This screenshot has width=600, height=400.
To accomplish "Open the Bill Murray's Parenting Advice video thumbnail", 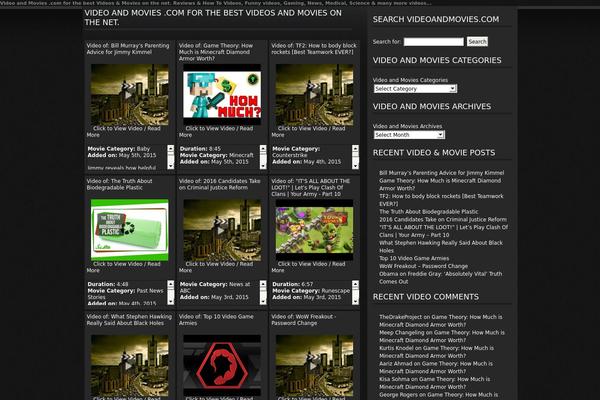I will (129, 95).
